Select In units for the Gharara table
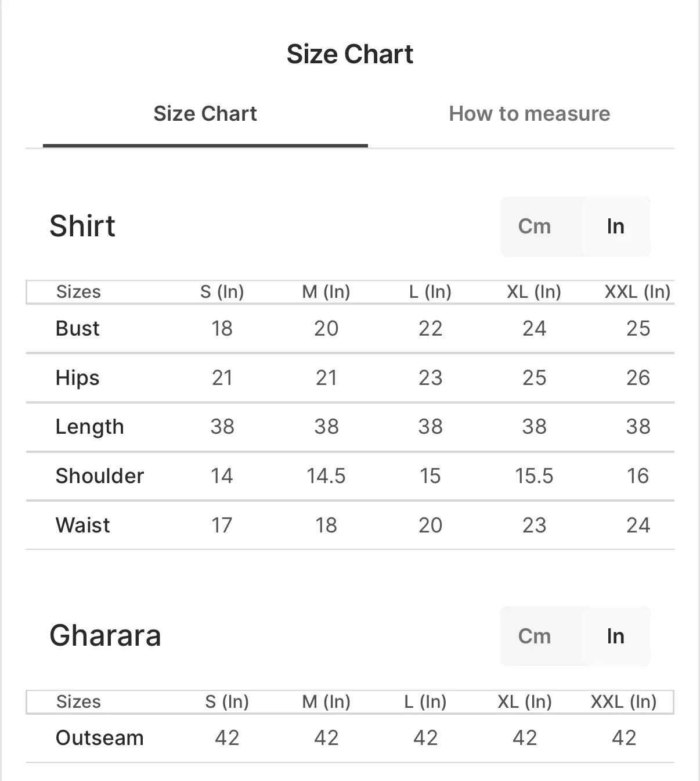The width and height of the screenshot is (700, 781). point(615,636)
